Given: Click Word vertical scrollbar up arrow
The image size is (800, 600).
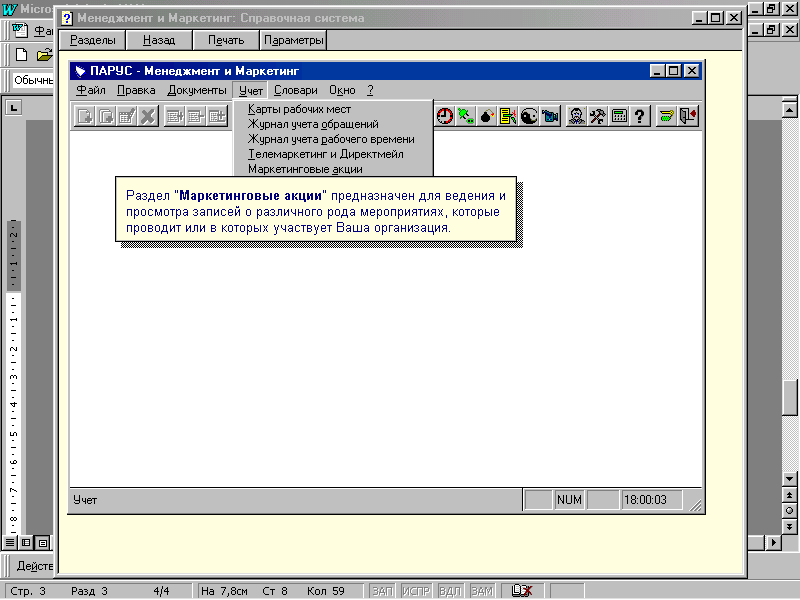Looking at the screenshot, I should point(789,109).
